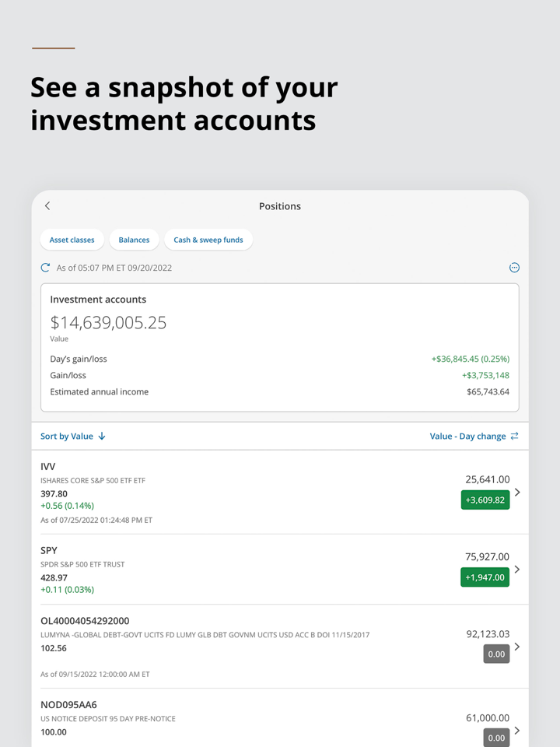Click Sort by Value link
Viewport: 560px width, 747px height.
pyautogui.click(x=67, y=437)
